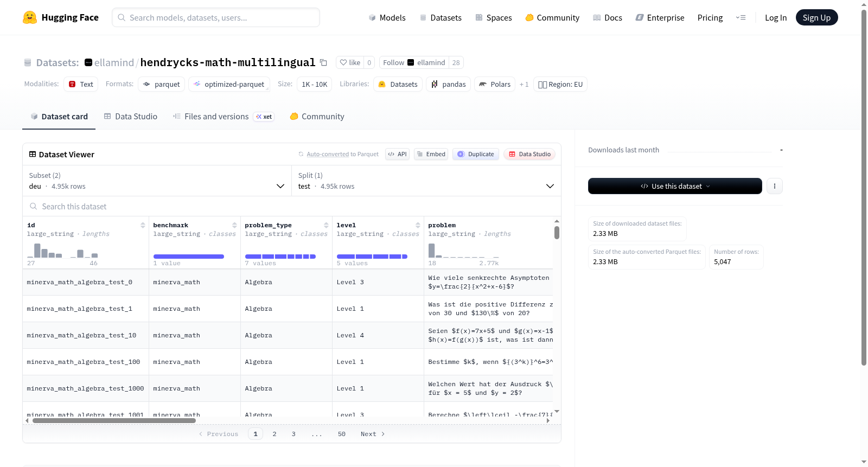Follow the ellamind organization
The width and height of the screenshot is (868, 467).
(414, 62)
